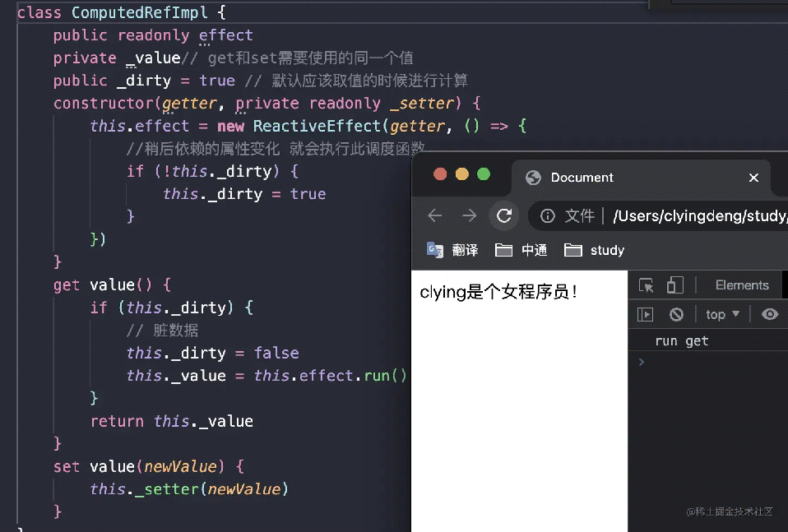Open the study bookmarks folder

click(595, 250)
